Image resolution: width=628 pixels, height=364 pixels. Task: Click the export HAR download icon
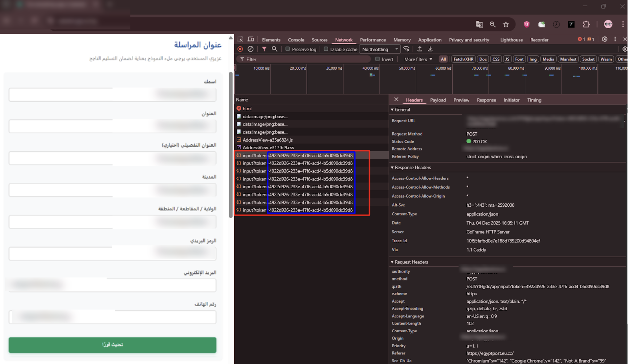(x=430, y=49)
